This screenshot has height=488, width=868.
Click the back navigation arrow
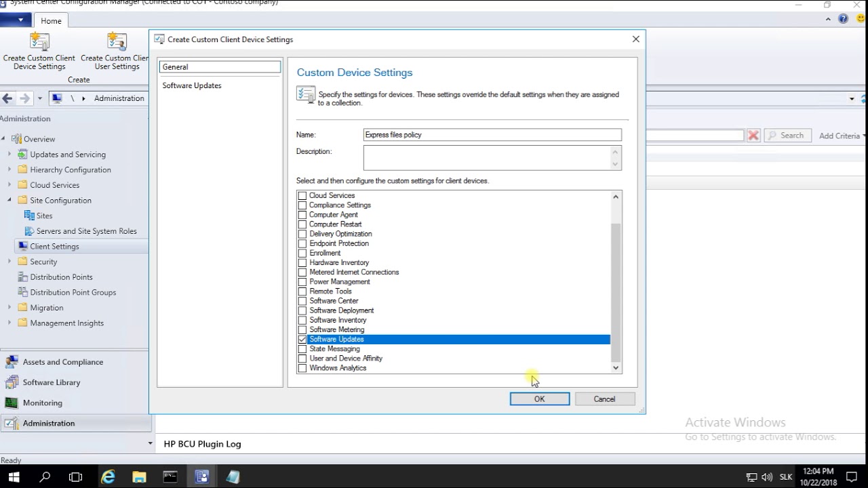click(x=7, y=98)
